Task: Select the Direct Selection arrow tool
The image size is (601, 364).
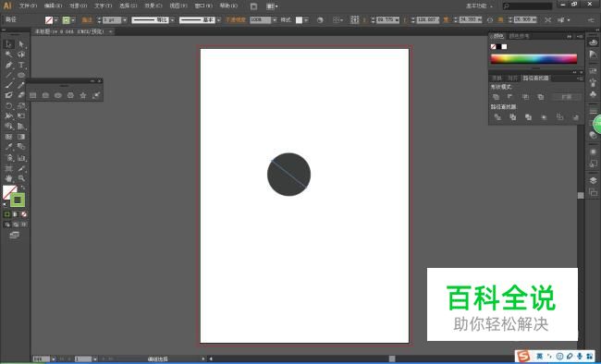Action: [21, 44]
